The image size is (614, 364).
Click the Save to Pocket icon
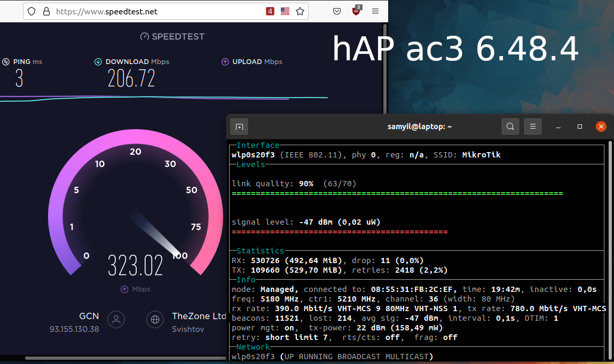[x=337, y=11]
